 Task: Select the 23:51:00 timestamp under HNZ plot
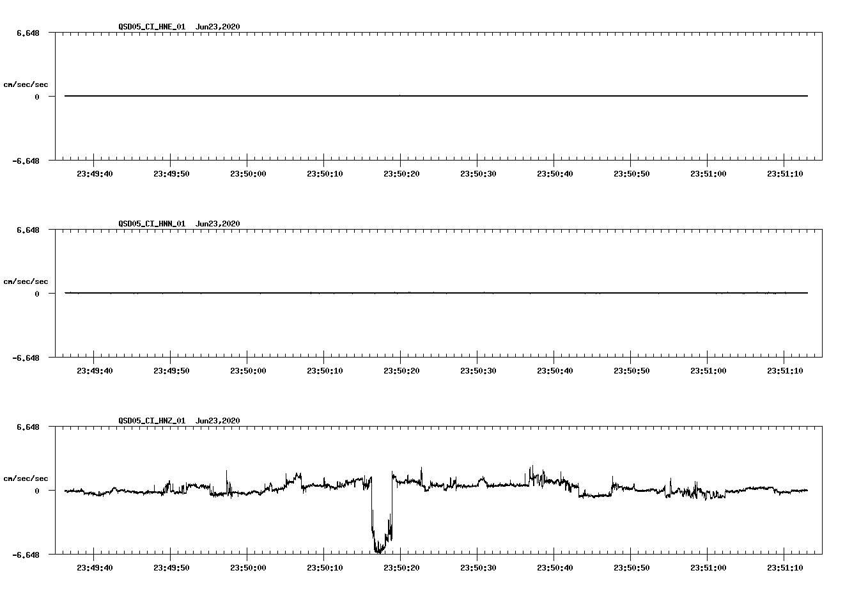click(708, 568)
